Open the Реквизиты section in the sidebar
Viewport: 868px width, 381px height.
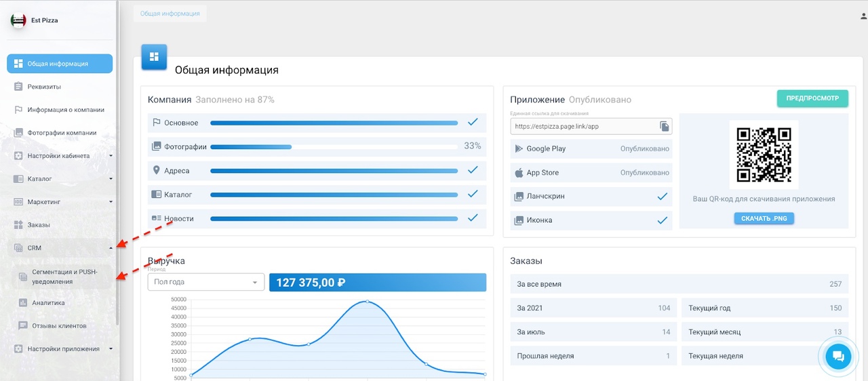pos(44,87)
